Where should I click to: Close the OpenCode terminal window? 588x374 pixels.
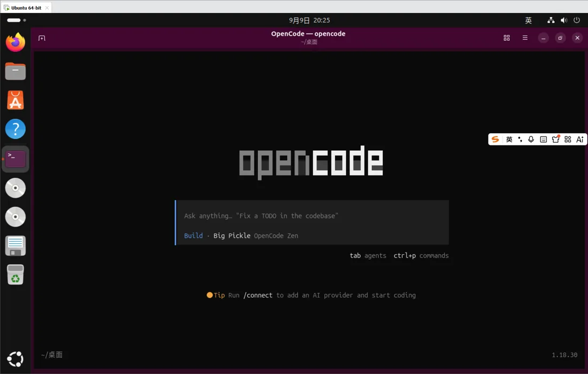tap(577, 38)
